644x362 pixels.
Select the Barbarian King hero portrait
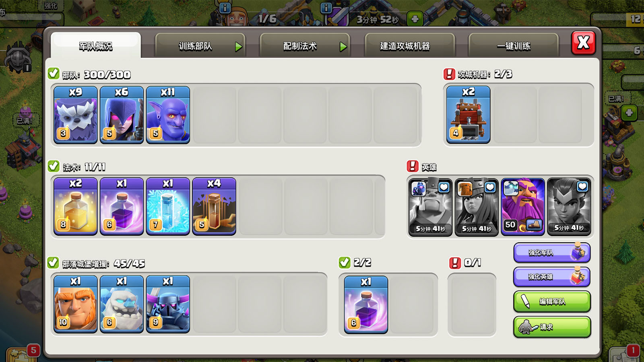point(430,207)
